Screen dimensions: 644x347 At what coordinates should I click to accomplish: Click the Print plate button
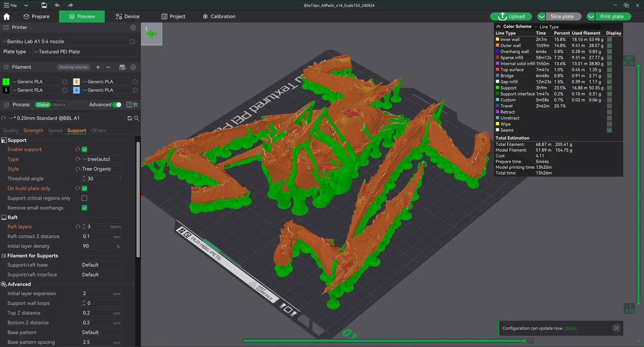click(x=611, y=17)
